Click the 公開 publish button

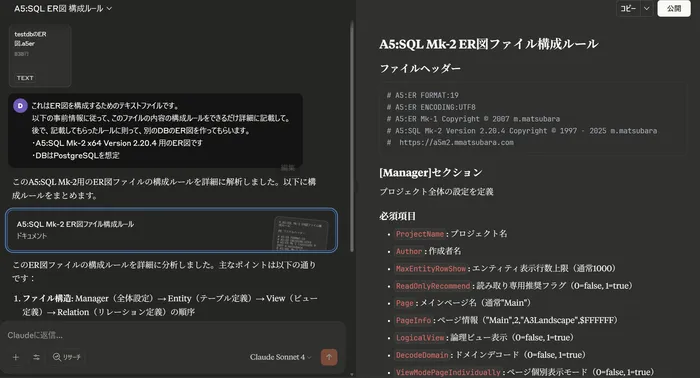pyautogui.click(x=674, y=8)
